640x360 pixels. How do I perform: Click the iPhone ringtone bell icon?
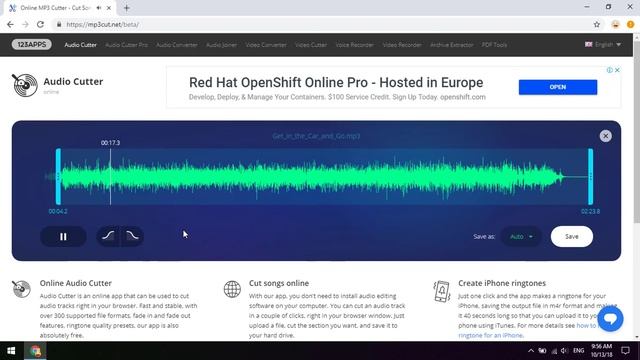tap(442, 291)
